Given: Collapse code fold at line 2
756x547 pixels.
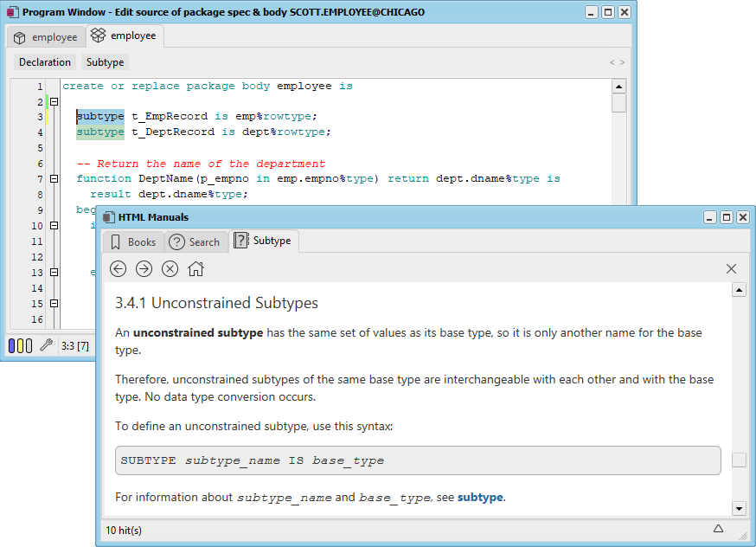Looking at the screenshot, I should pos(54,102).
